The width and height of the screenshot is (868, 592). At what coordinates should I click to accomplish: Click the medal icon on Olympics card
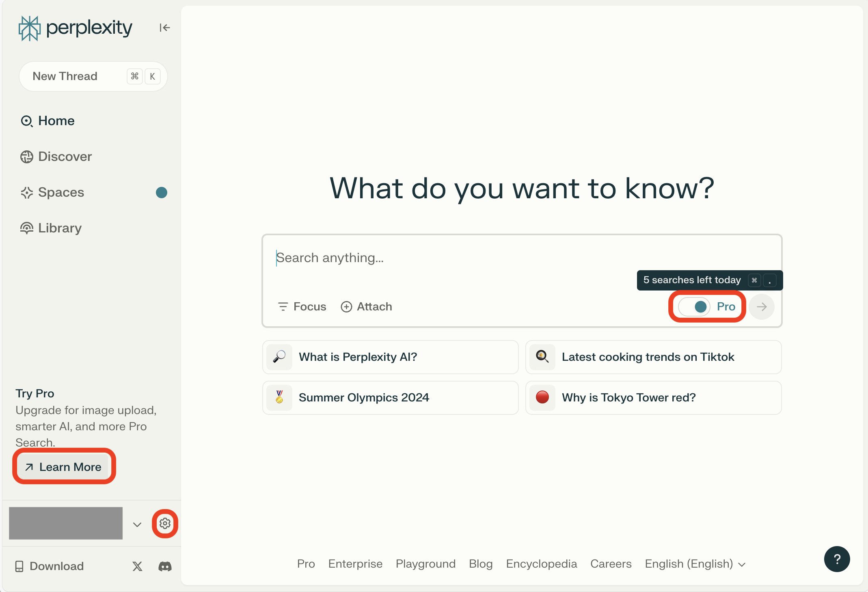pos(279,398)
